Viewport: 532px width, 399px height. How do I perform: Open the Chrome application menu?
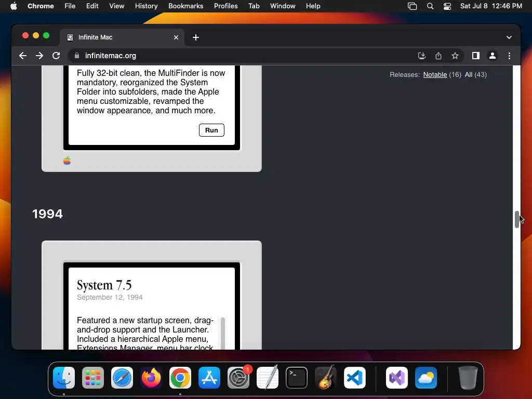click(x=41, y=6)
